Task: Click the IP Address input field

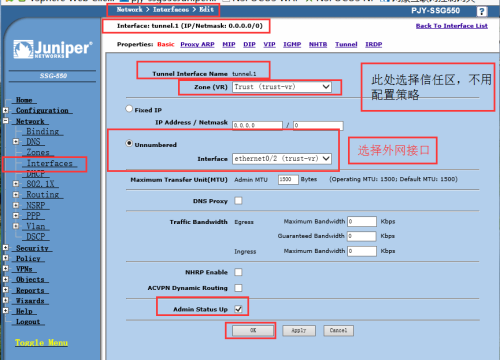Action: tap(257, 125)
